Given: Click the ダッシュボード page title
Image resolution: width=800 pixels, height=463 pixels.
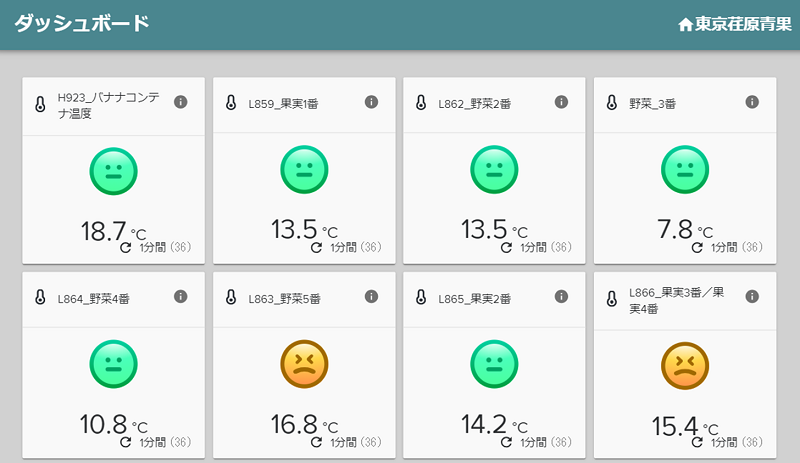Looking at the screenshot, I should click(82, 23).
